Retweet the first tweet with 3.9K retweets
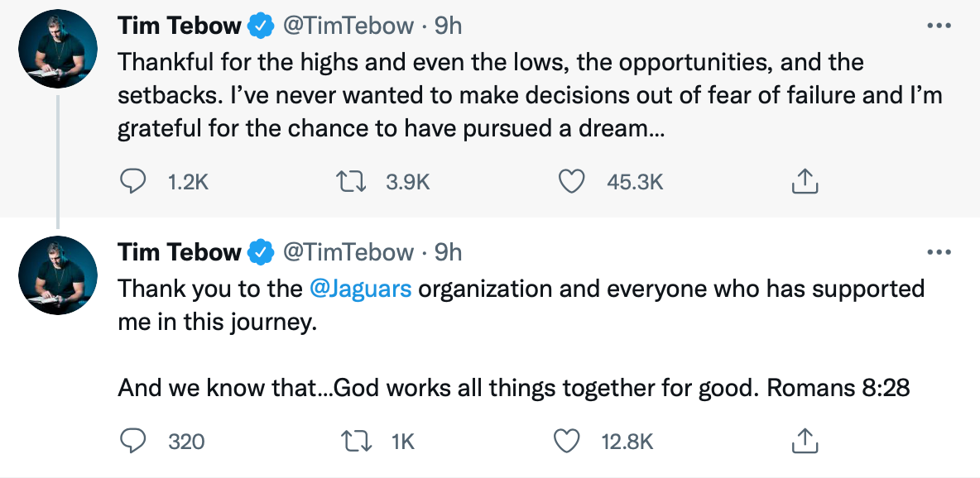 pyautogui.click(x=357, y=182)
